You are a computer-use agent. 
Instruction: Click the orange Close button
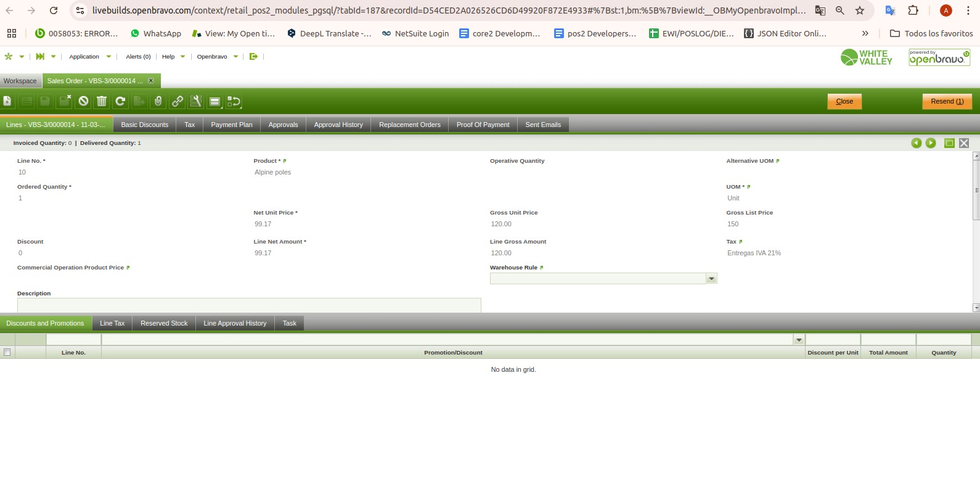pos(844,101)
